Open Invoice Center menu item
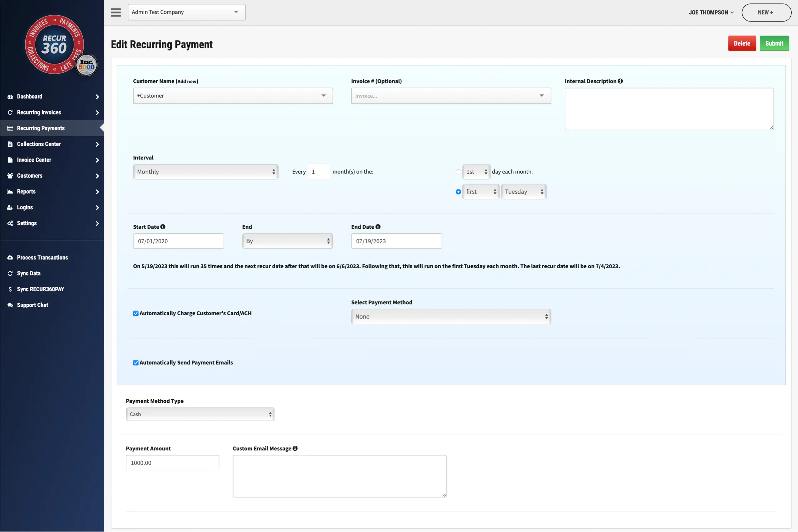The width and height of the screenshot is (798, 532). [52, 160]
